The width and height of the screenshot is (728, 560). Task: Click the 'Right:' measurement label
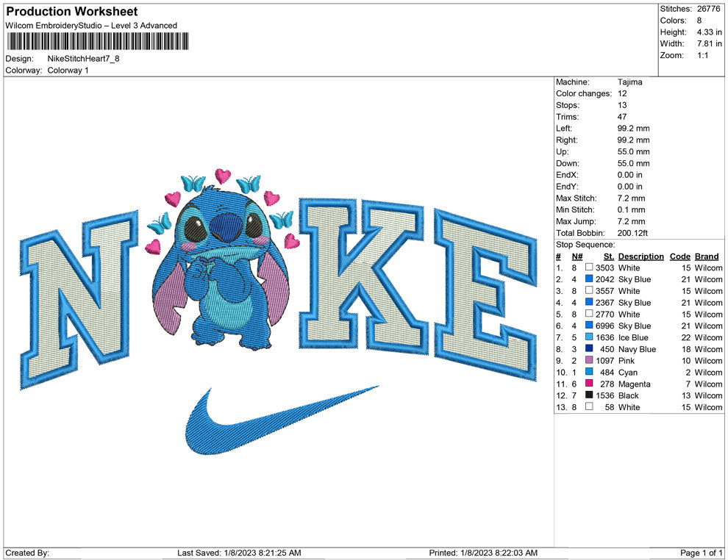[x=566, y=140]
